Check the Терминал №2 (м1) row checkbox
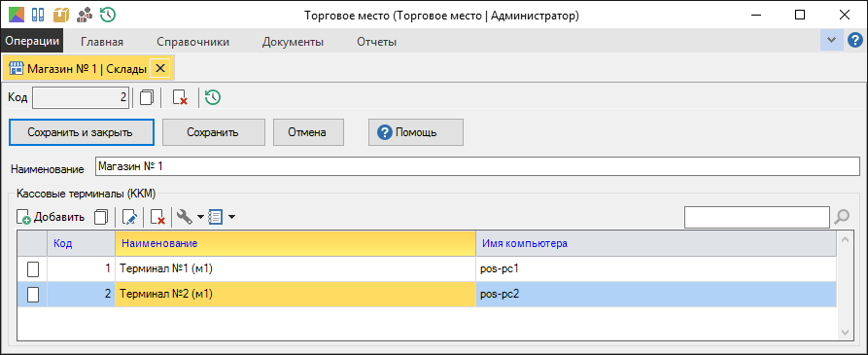 point(33,295)
